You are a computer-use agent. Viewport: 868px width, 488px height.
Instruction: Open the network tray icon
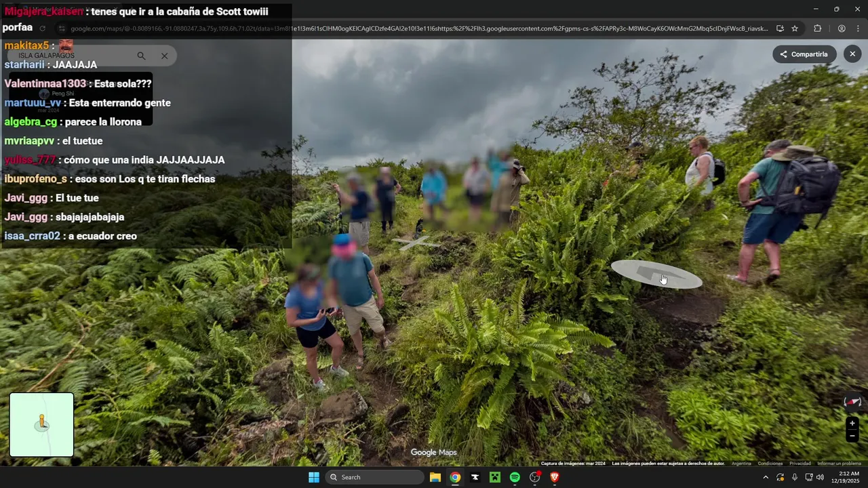(809, 477)
